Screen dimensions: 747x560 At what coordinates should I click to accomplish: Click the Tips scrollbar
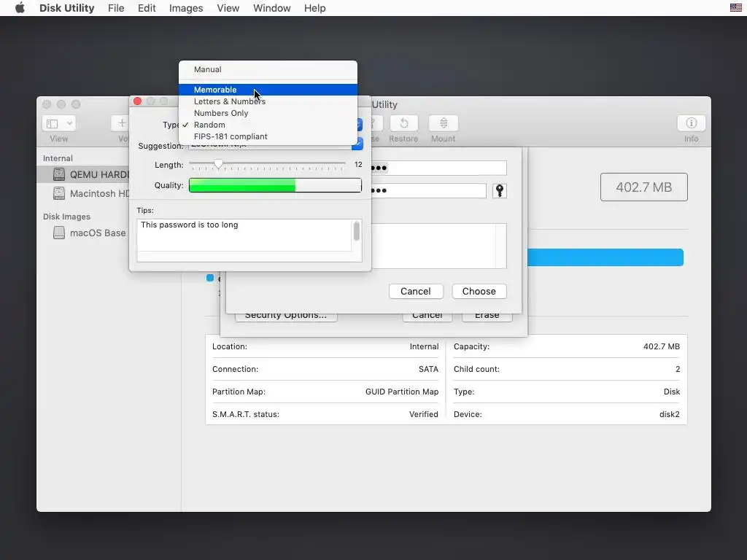tap(356, 232)
